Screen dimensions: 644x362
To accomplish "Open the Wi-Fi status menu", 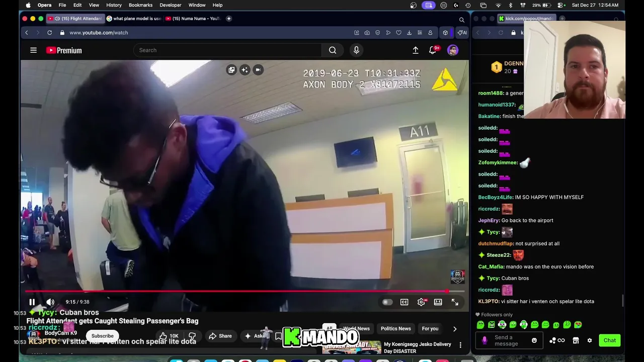I will pos(498,5).
